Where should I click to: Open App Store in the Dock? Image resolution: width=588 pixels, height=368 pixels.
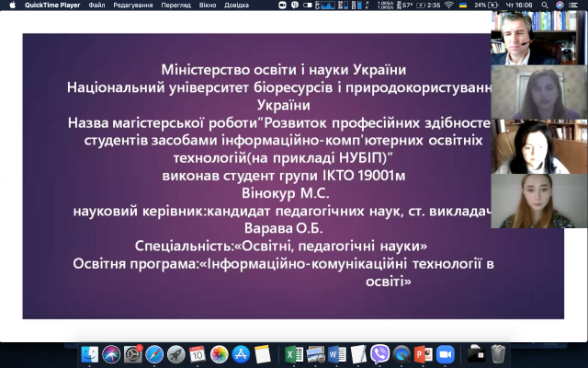(241, 354)
